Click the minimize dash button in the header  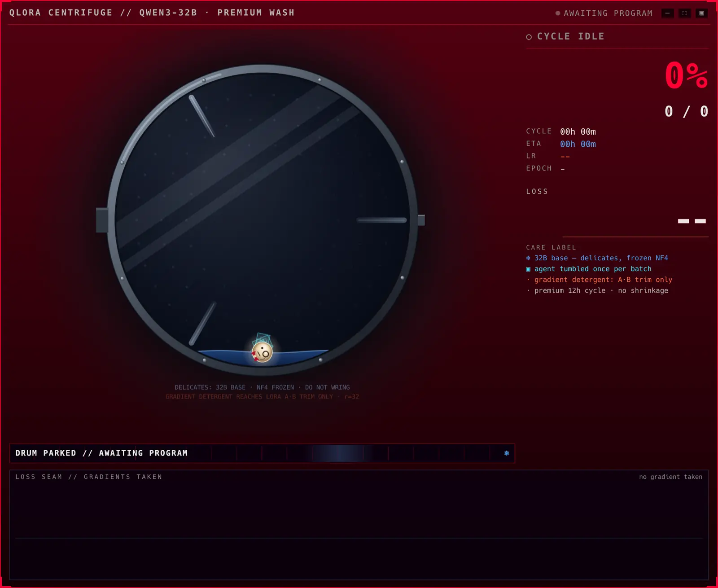coord(667,13)
